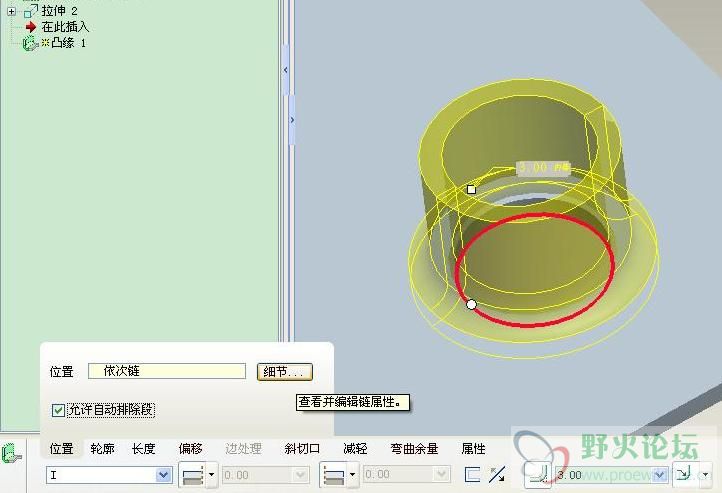Select the 凸缘 1 feature icon in model tree

tap(30, 44)
